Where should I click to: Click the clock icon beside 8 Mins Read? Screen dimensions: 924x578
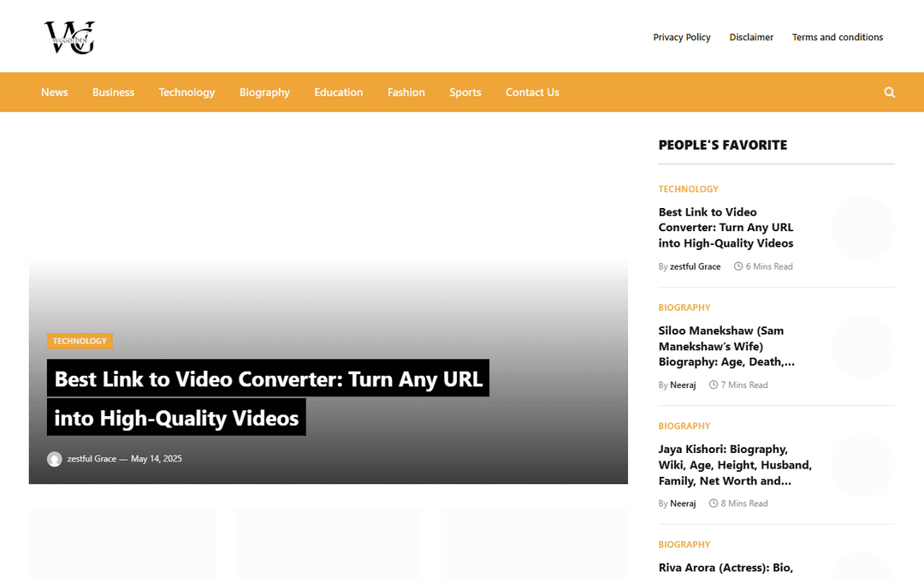(713, 504)
